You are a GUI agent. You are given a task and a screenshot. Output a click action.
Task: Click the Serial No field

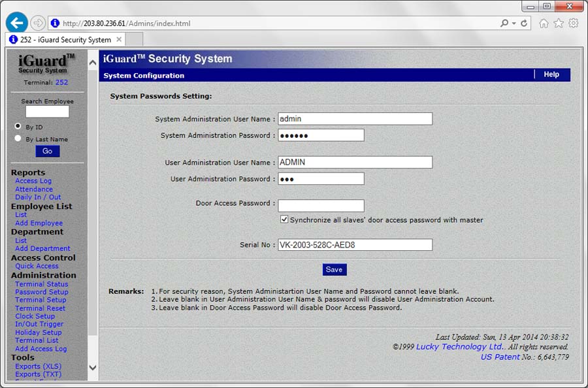(355, 245)
